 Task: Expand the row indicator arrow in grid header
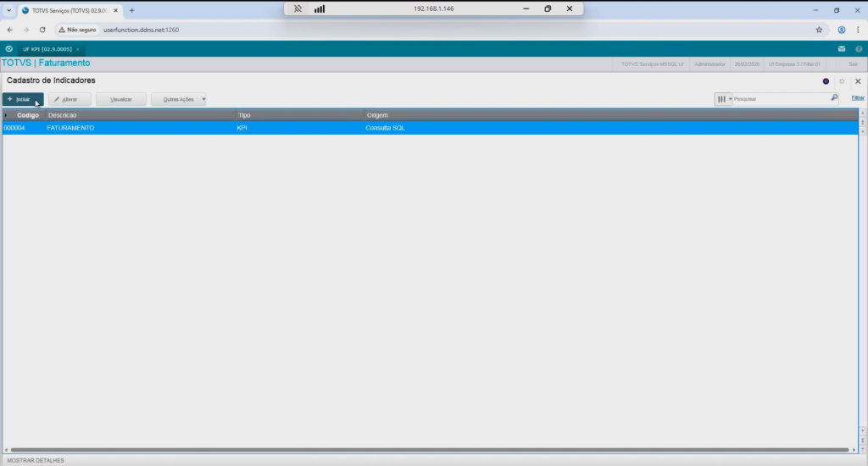(x=7, y=114)
